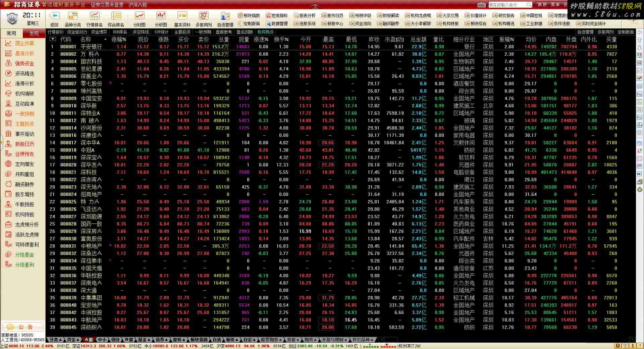Open 机构龙虎榜 toolbar shortcut

(x=418, y=15)
